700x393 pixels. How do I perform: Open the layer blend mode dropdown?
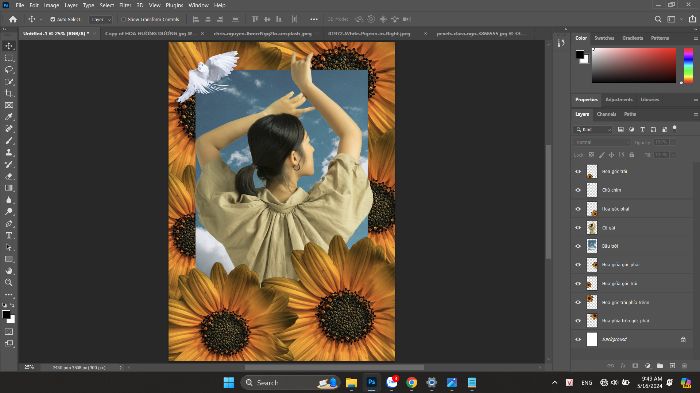(x=601, y=142)
